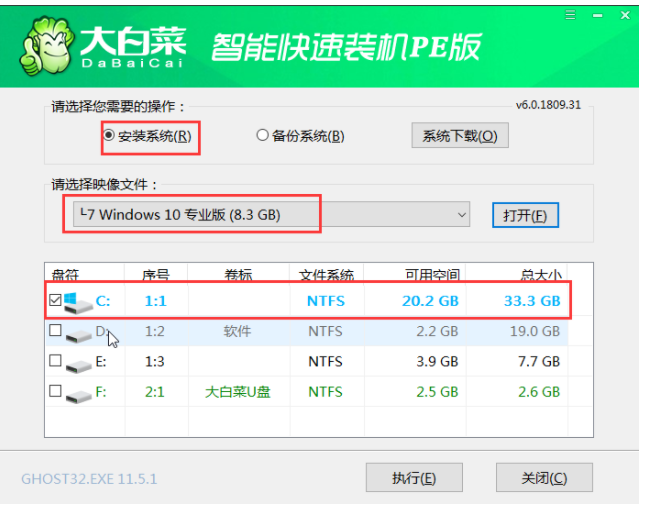Sort by the 盘符 column header
Viewport: 648px width, 512px height.
click(65, 274)
